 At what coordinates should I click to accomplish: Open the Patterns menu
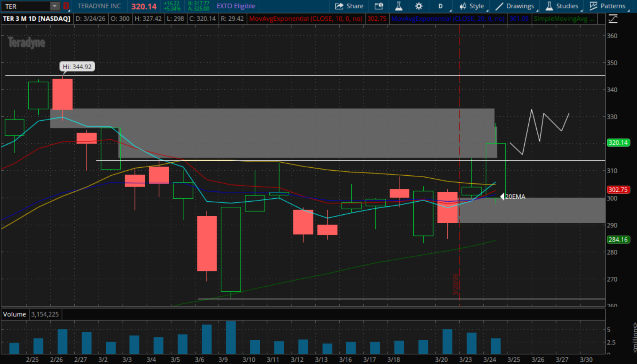tap(608, 6)
